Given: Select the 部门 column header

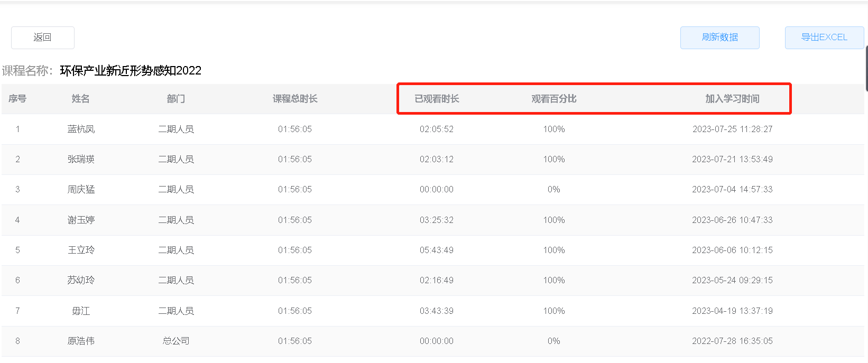Looking at the screenshot, I should 176,99.
